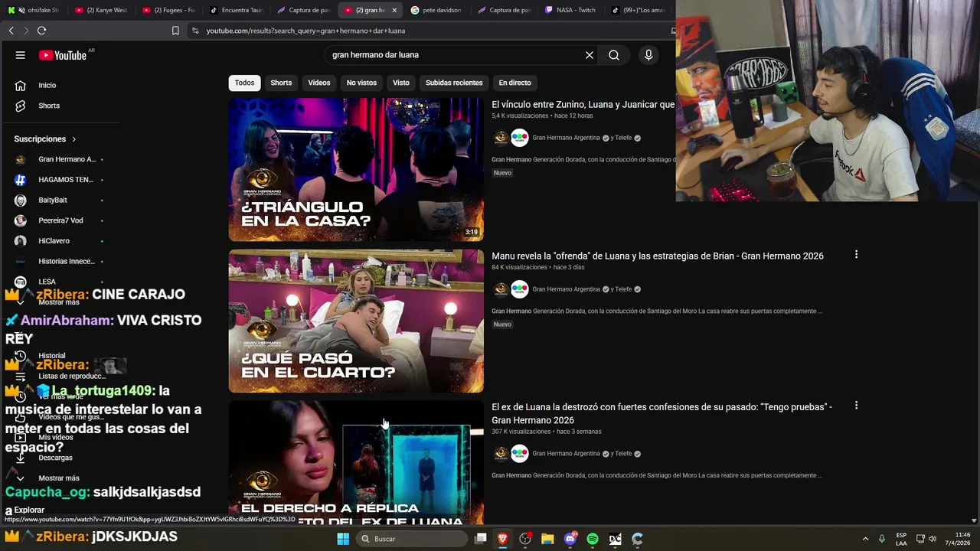Select 'Subidas recientes' filter chip
The height and width of the screenshot is (551, 980).
(x=454, y=83)
